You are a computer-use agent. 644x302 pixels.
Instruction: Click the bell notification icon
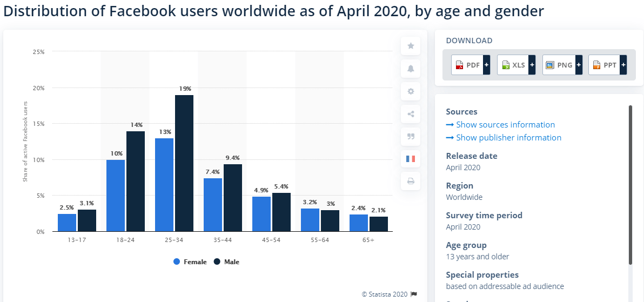(411, 69)
